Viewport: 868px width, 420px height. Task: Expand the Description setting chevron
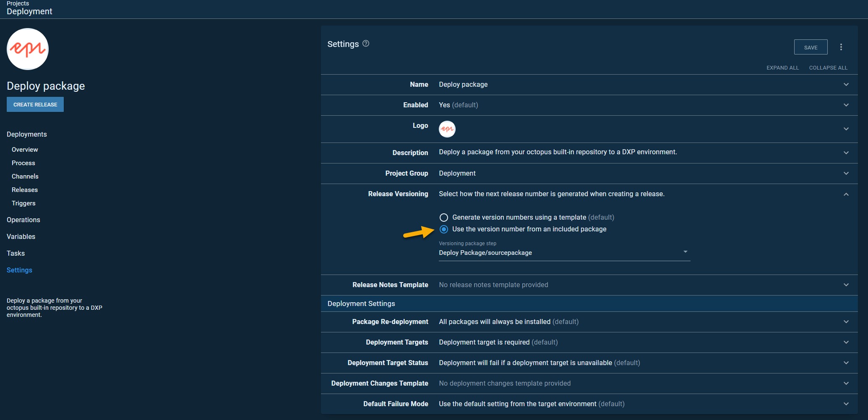[x=846, y=153]
